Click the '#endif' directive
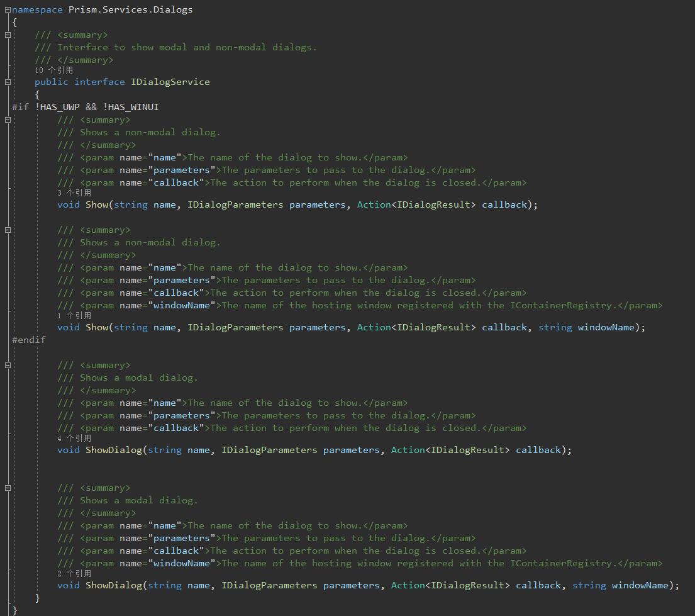Image resolution: width=695 pixels, height=616 pixels. click(29, 340)
